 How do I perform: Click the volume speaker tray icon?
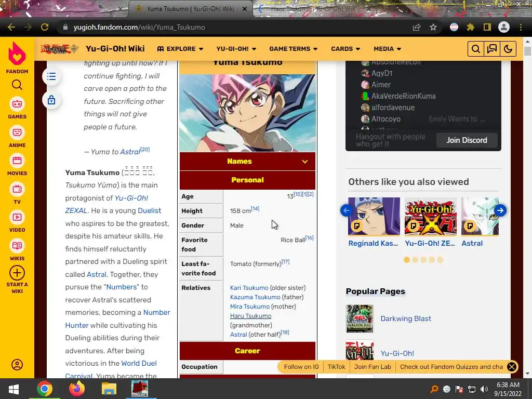point(484,389)
